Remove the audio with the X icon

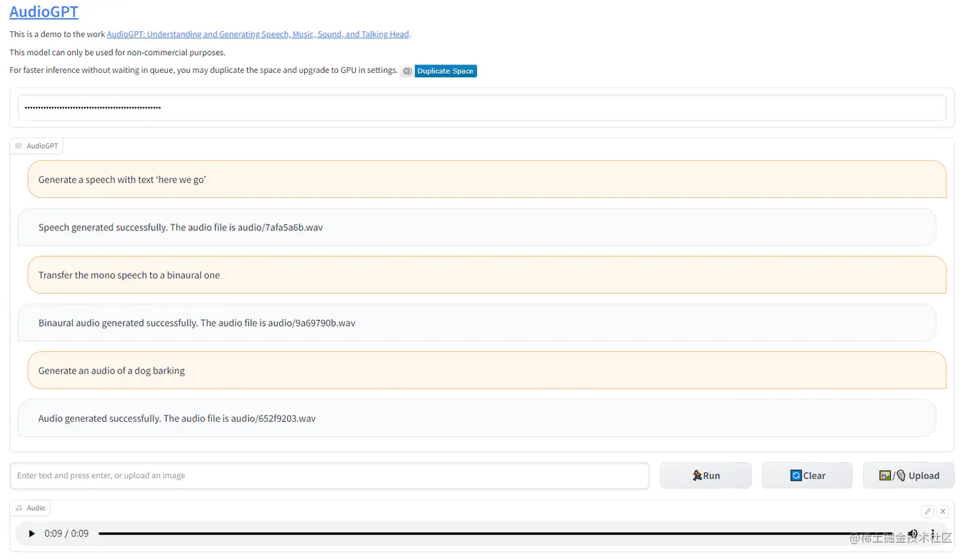point(942,511)
